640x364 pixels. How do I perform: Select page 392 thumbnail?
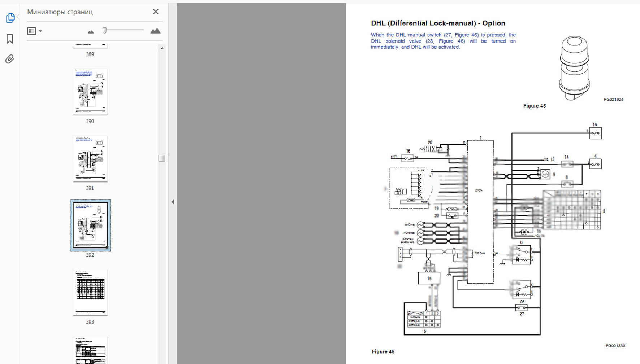tap(90, 225)
